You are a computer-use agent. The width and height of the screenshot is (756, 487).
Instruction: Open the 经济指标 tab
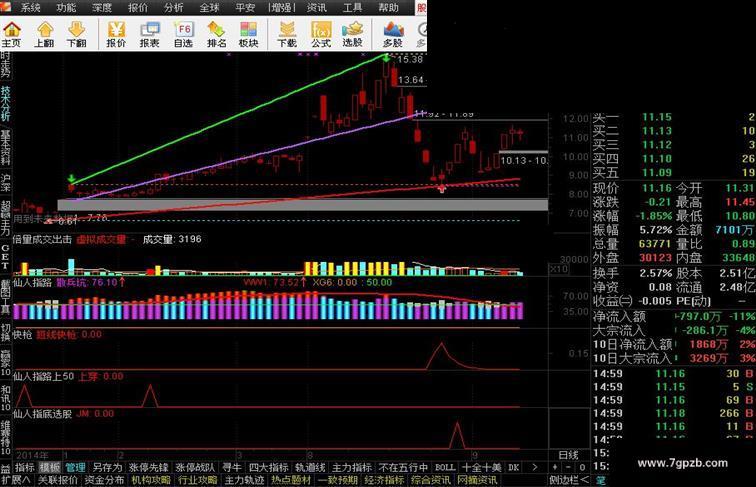tap(384, 480)
